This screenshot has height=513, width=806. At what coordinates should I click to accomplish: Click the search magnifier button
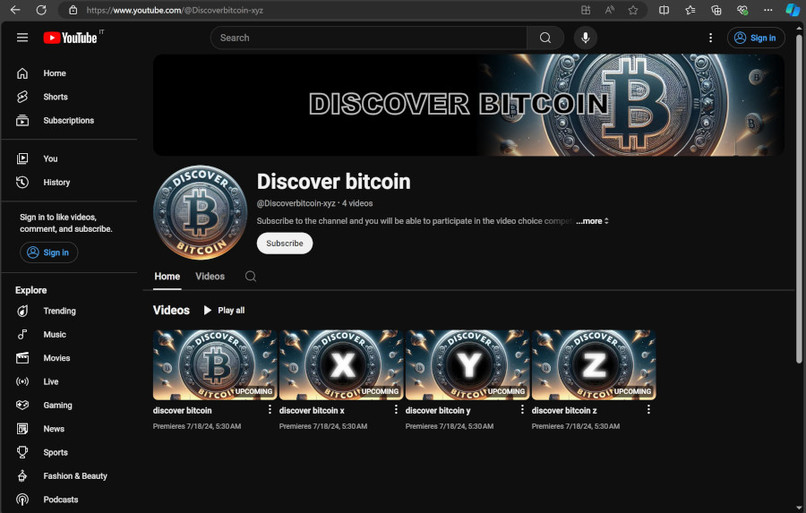[545, 38]
